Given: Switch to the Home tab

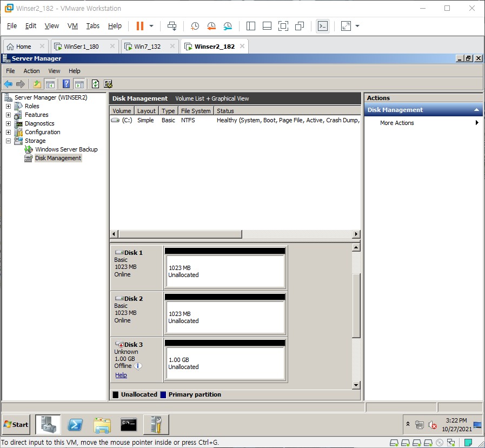Looking at the screenshot, I should (x=23, y=47).
